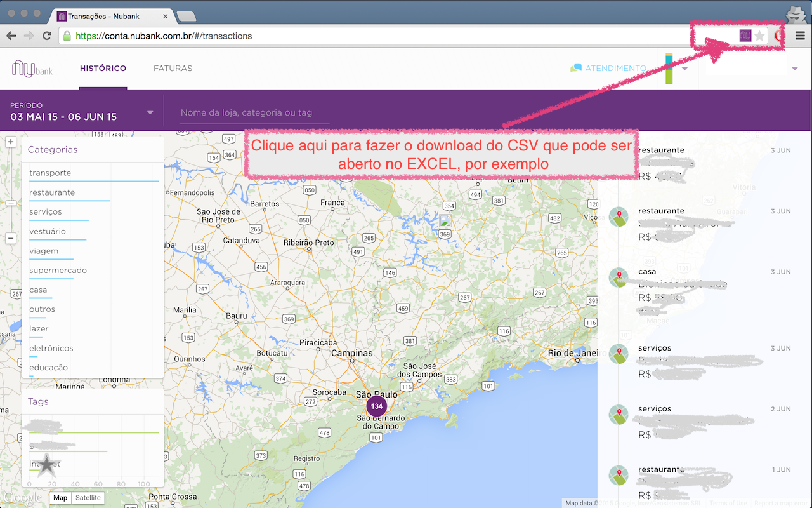Viewport: 812px width, 508px height.
Task: Zoom in on the map
Action: [x=11, y=142]
